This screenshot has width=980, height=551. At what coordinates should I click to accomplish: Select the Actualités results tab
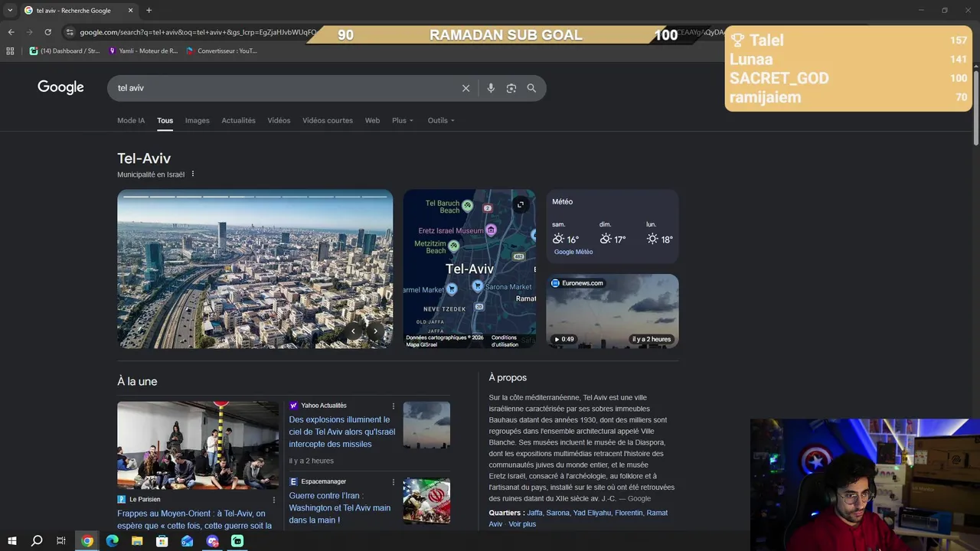point(238,120)
